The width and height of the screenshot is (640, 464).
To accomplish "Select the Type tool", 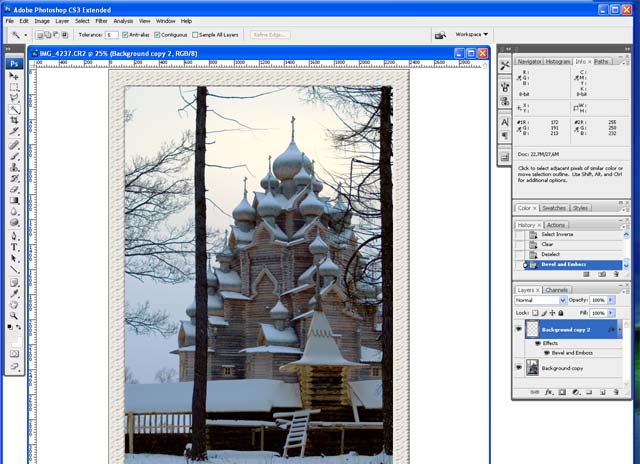I will [15, 246].
